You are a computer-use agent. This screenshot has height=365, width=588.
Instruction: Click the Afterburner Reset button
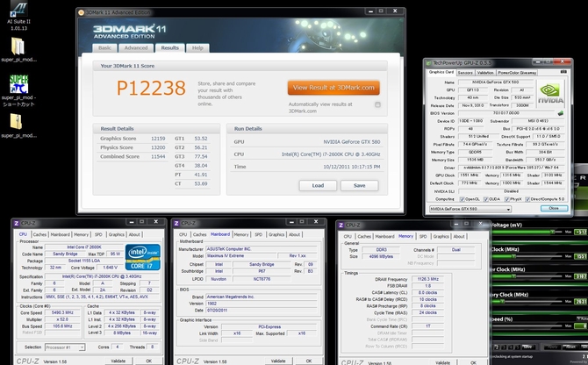point(570,347)
